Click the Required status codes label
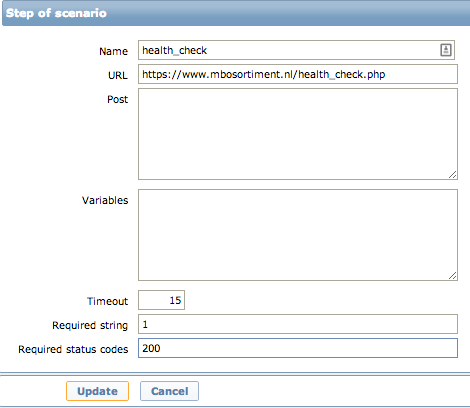 coord(73,349)
